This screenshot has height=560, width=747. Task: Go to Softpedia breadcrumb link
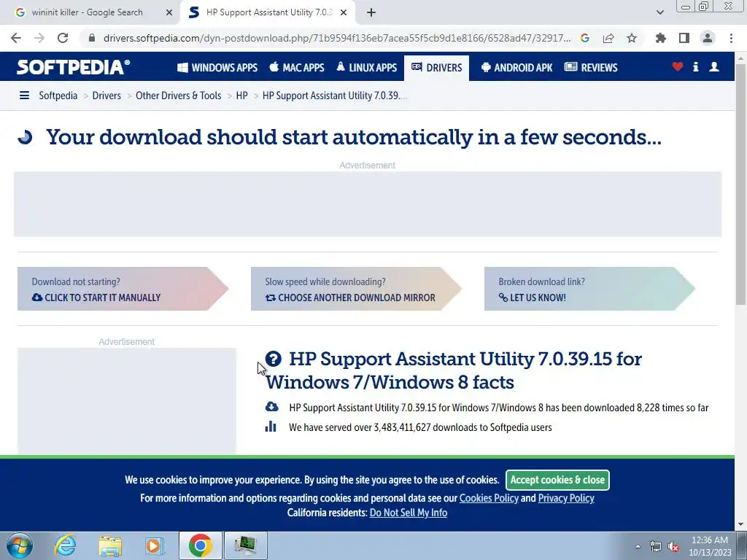[58, 96]
